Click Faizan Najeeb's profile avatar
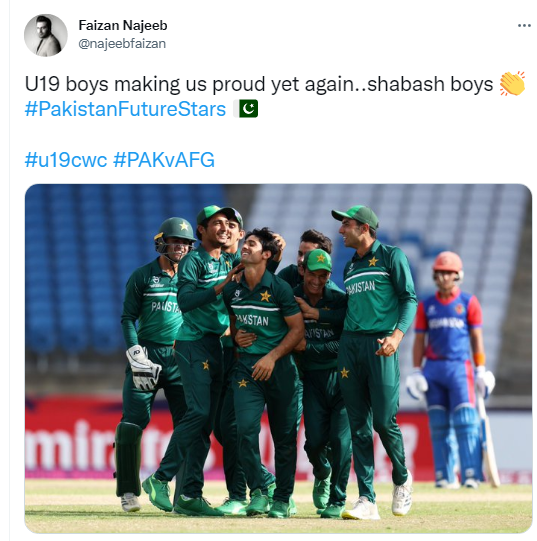The width and height of the screenshot is (537, 541). 46,35
